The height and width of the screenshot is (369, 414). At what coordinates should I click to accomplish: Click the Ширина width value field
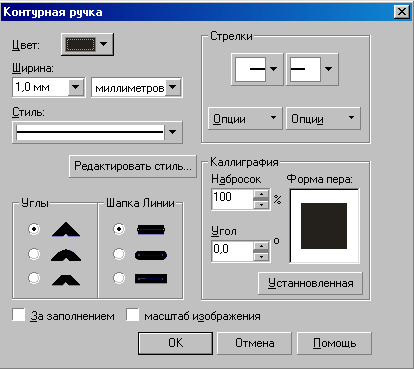pos(41,87)
